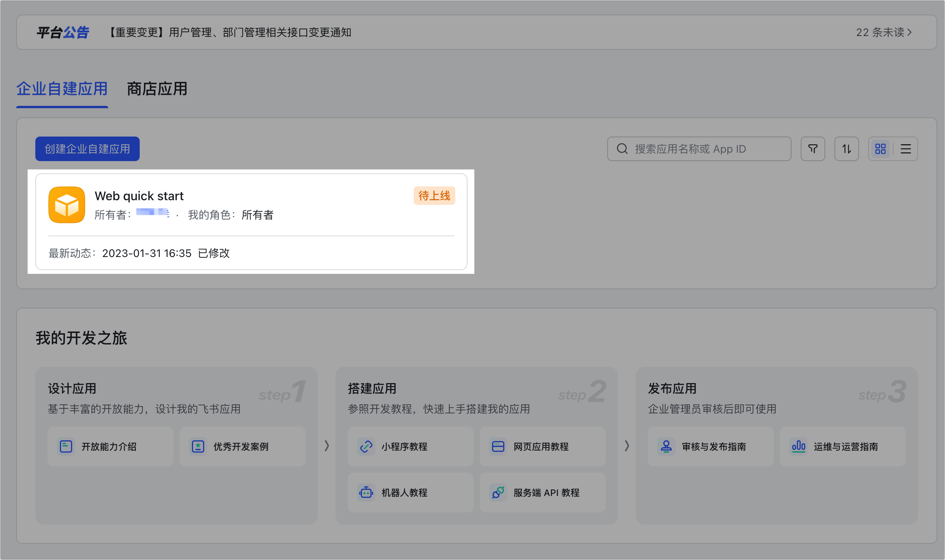Open the 用户管理 interface change announcement
The width and height of the screenshot is (945, 560).
coord(230,33)
